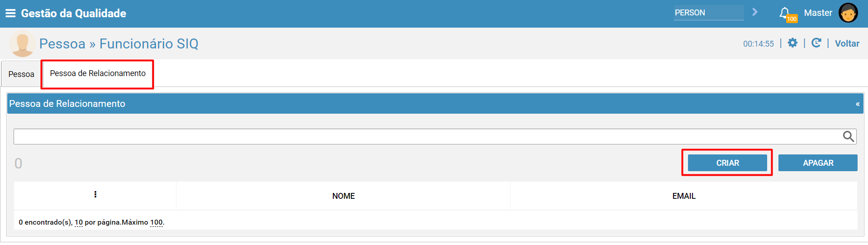Image resolution: width=868 pixels, height=245 pixels.
Task: Click the search magnifier icon
Action: click(x=849, y=136)
